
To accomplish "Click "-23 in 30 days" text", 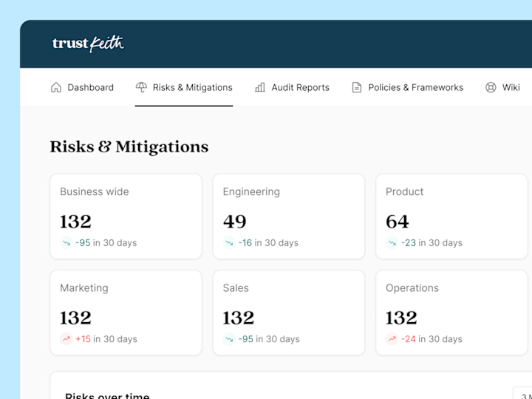I will (432, 243).
